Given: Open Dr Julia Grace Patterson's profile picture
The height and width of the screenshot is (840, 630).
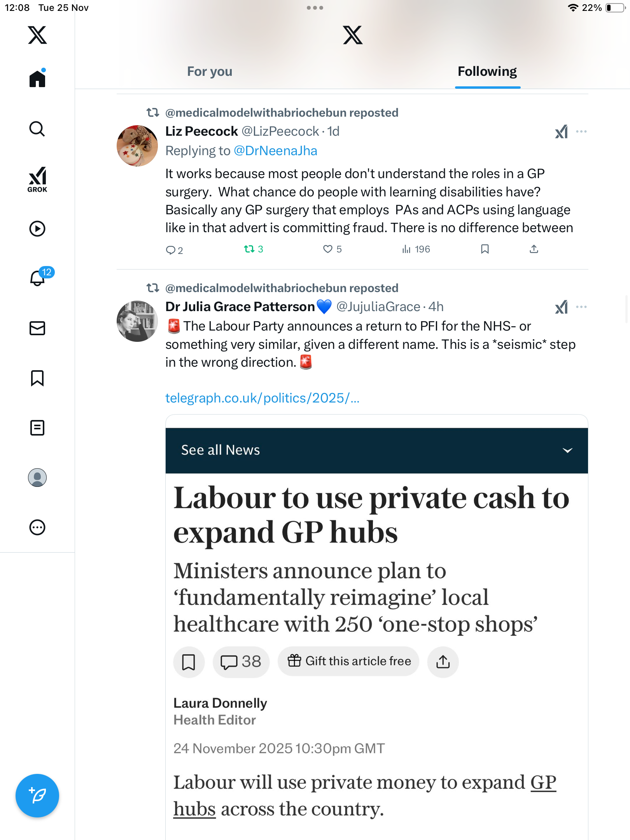Looking at the screenshot, I should coord(137,321).
